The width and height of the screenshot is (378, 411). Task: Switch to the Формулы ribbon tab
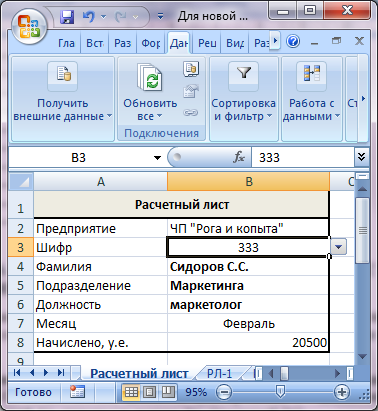(x=150, y=43)
